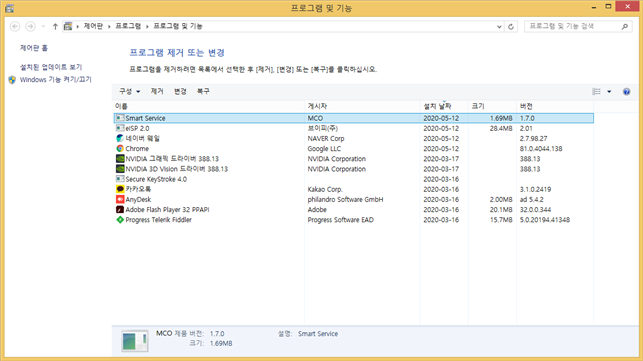Click the Control Panel icon in address bar
This screenshot has width=643, height=361.
pos(68,26)
